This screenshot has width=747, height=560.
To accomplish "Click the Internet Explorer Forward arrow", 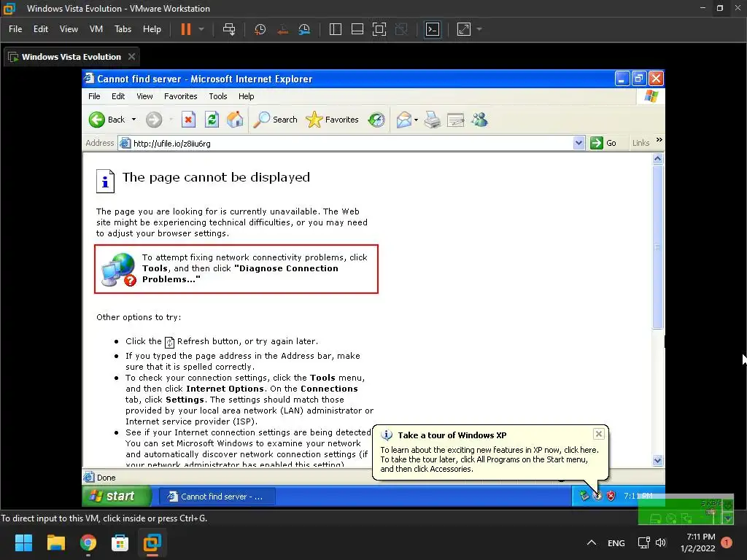I will point(154,120).
